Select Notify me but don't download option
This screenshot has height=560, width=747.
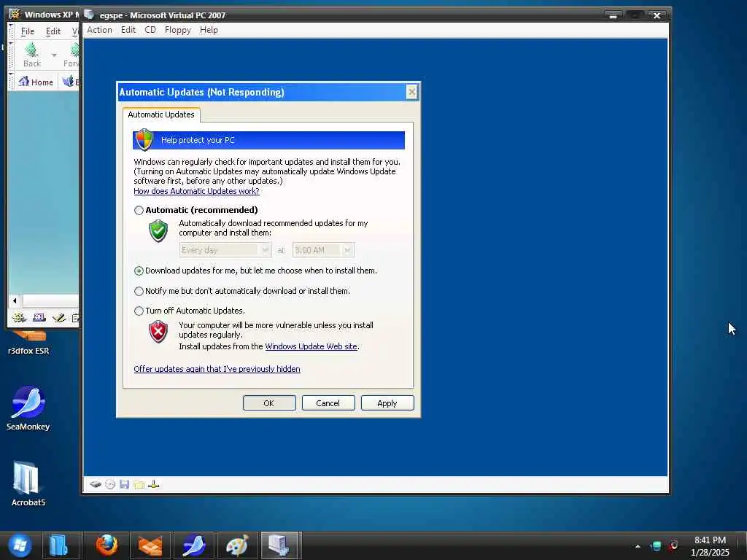(139, 291)
